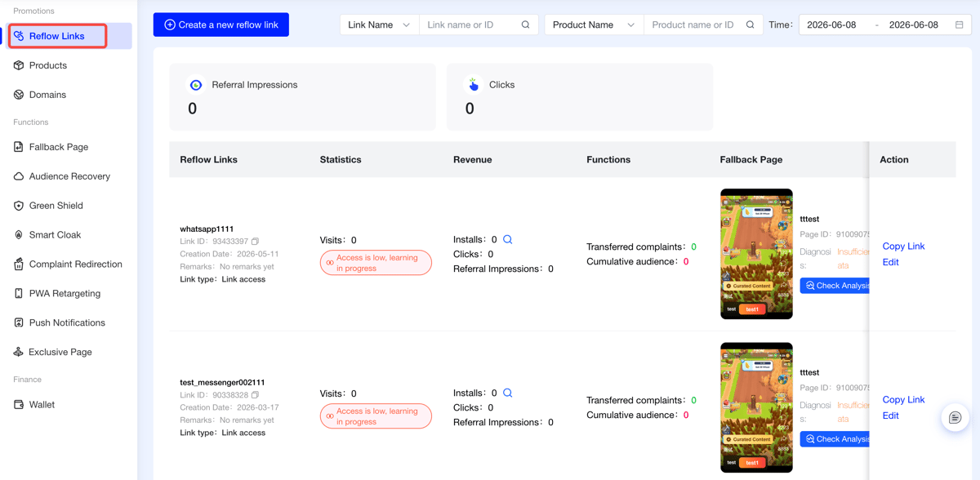Open Audience Recovery
980x480 pixels.
[x=69, y=176]
